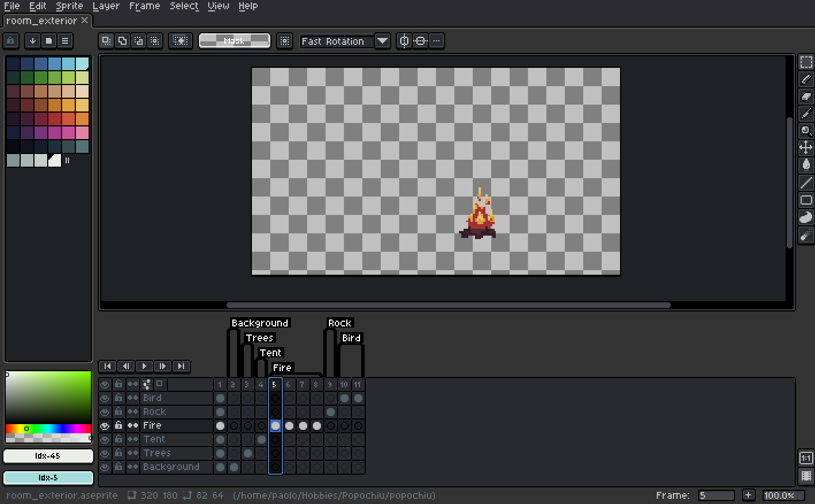Viewport: 815px width, 504px height.
Task: Open the 100.0% zoom combo box
Action: click(783, 495)
